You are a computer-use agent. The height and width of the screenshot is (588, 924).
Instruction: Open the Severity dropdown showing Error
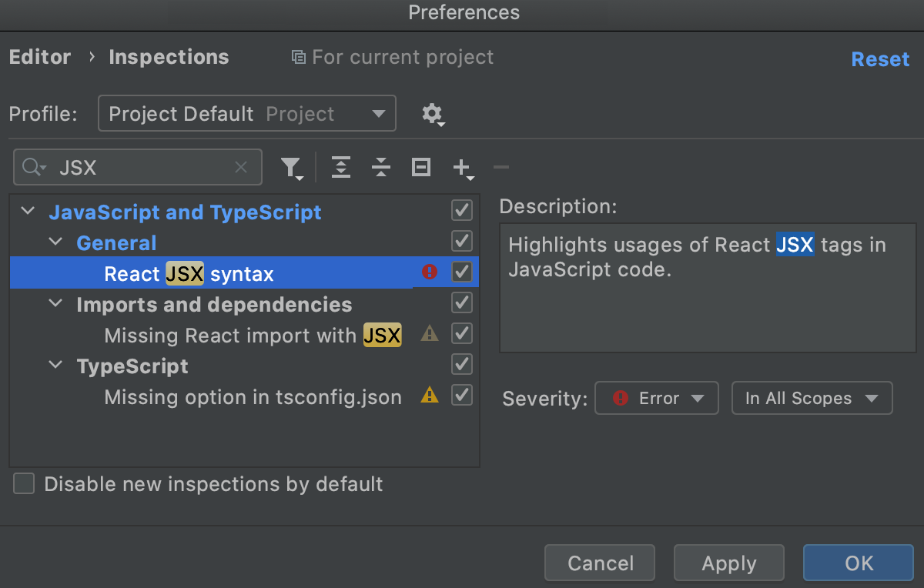pyautogui.click(x=656, y=398)
